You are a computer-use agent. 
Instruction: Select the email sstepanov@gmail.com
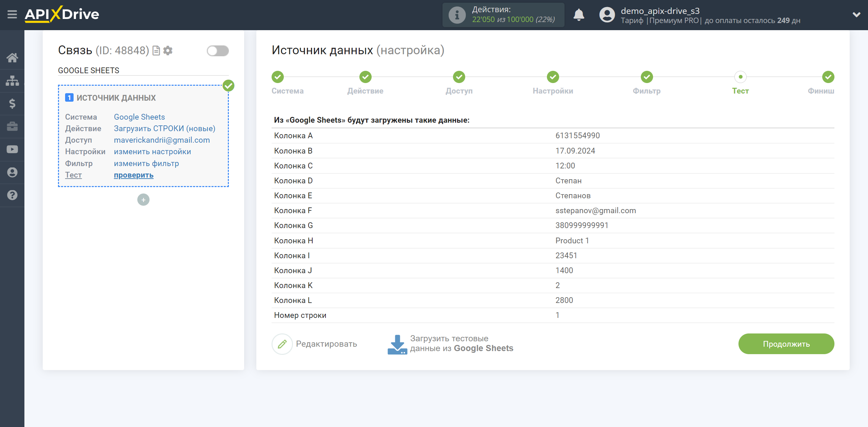point(596,210)
